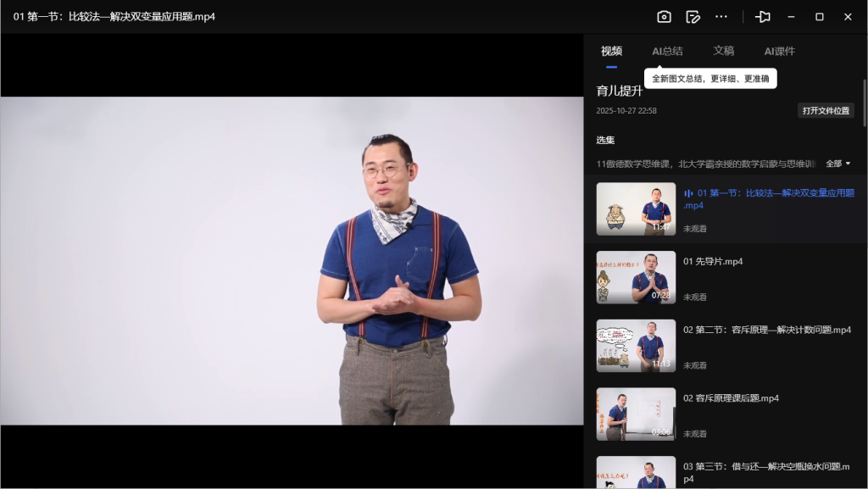Click the playing indicator icon beside 第一节 title
Image resolution: width=868 pixels, height=489 pixels.
click(x=688, y=193)
